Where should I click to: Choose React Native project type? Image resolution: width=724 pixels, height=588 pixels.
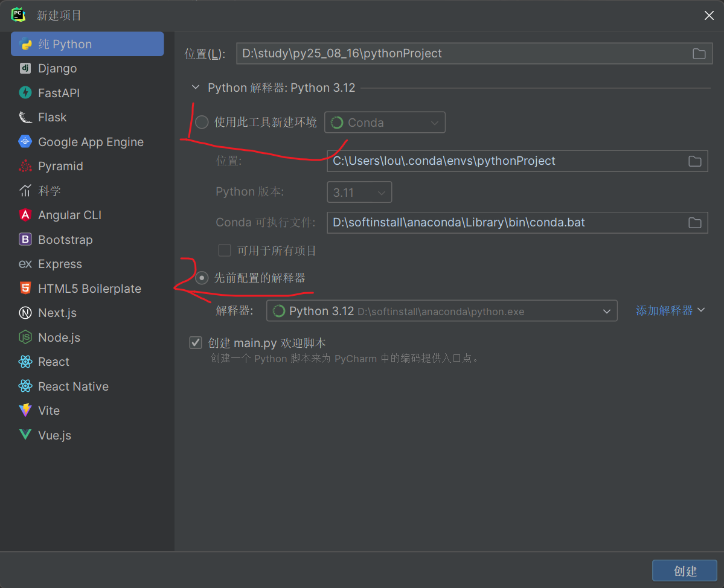[x=88, y=386]
